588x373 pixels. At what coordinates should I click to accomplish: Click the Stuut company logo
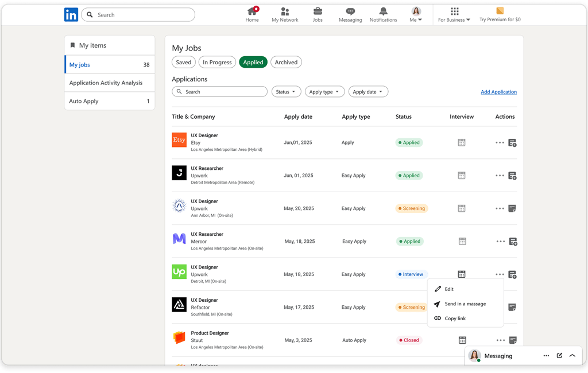179,337
